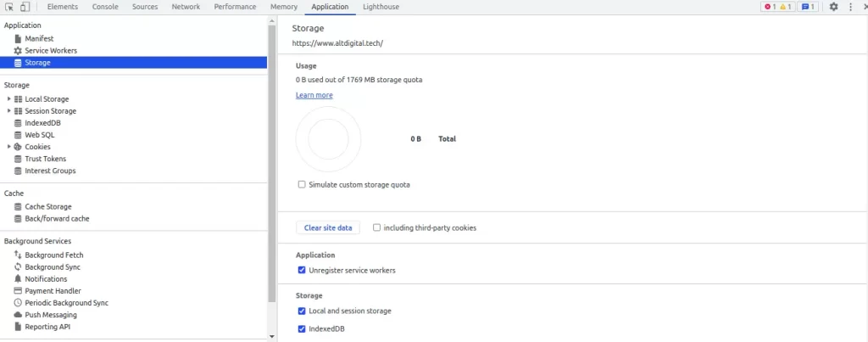Open DevTools settings gear
The image size is (868, 342).
(x=834, y=7)
